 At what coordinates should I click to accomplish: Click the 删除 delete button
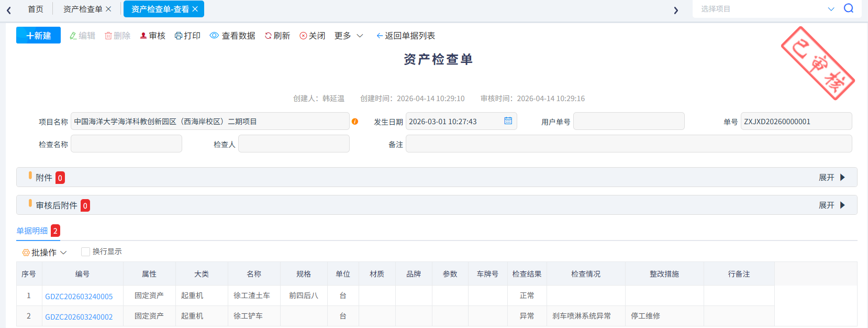click(x=117, y=36)
